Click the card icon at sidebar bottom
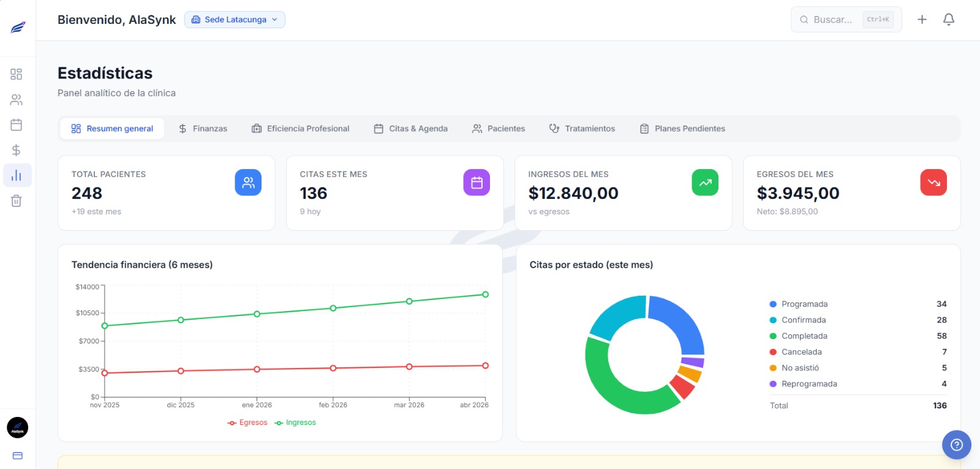 pos(17,456)
